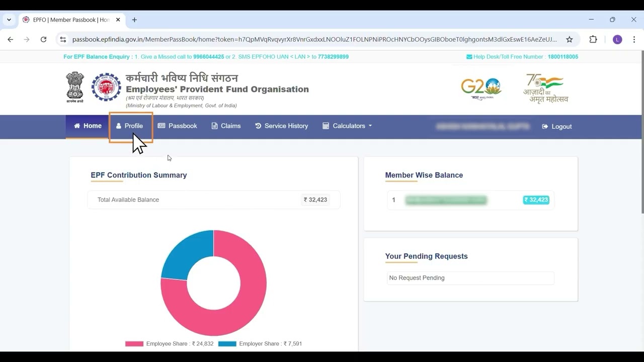The height and width of the screenshot is (362, 644).
Task: Click the browser Forward arrow
Action: (27, 39)
